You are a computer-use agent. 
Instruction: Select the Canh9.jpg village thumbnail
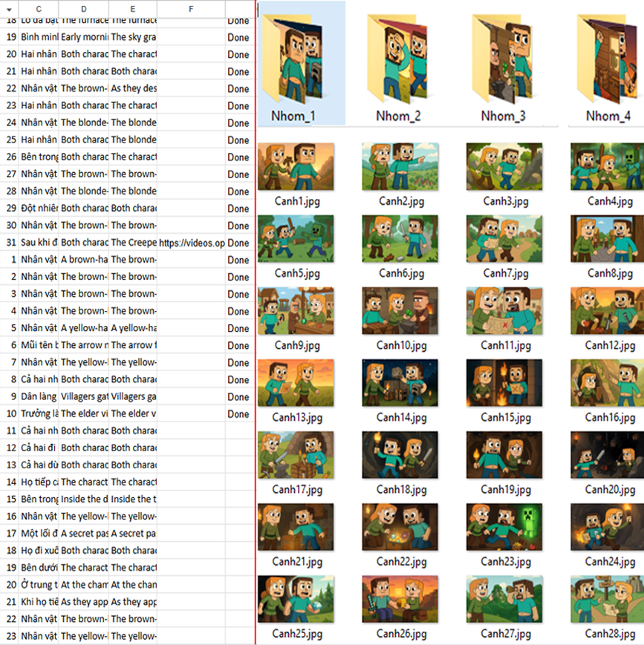tap(296, 310)
